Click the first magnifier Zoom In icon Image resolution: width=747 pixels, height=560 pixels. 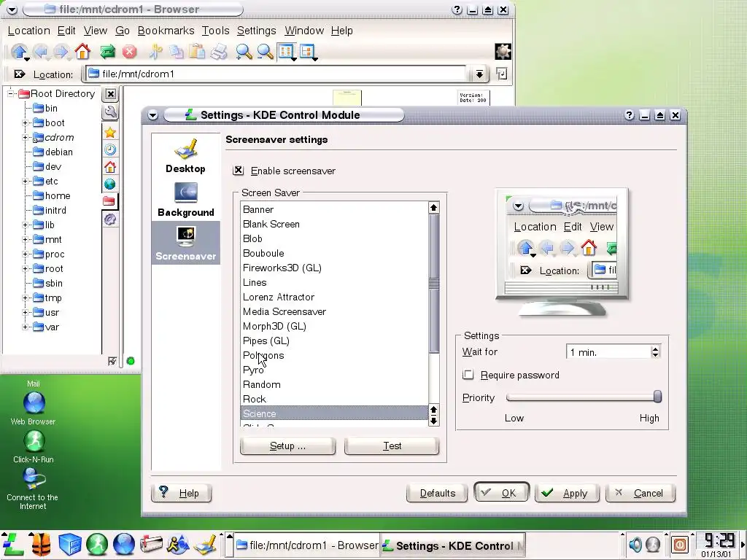coord(244,52)
